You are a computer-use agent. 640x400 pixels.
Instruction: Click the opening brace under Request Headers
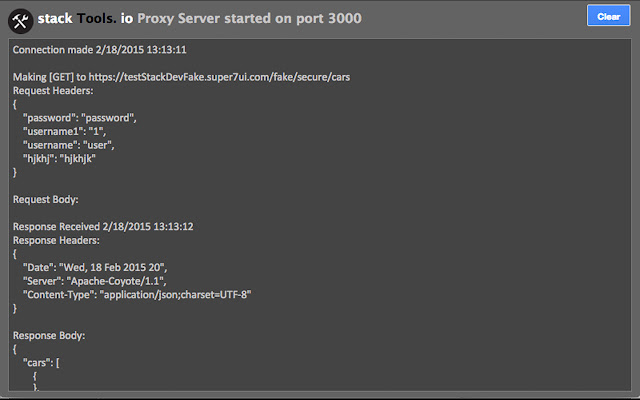click(15, 103)
